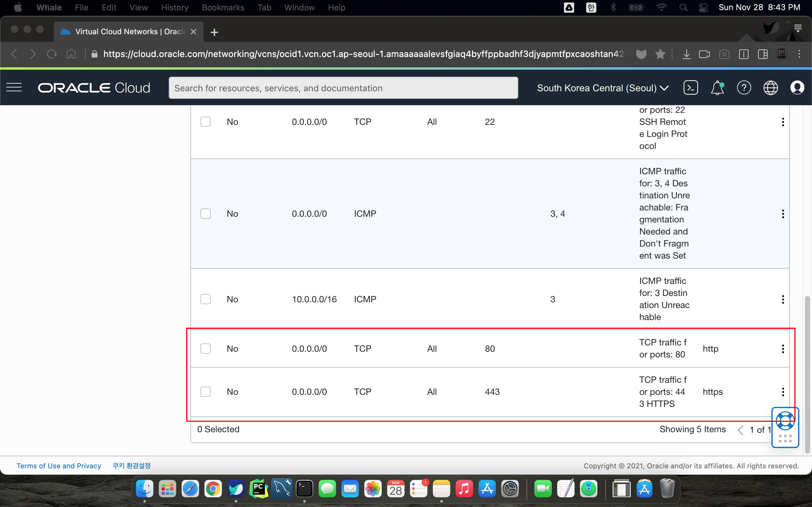The image size is (812, 507).
Task: Open actions menu for https rule
Action: pyautogui.click(x=783, y=392)
